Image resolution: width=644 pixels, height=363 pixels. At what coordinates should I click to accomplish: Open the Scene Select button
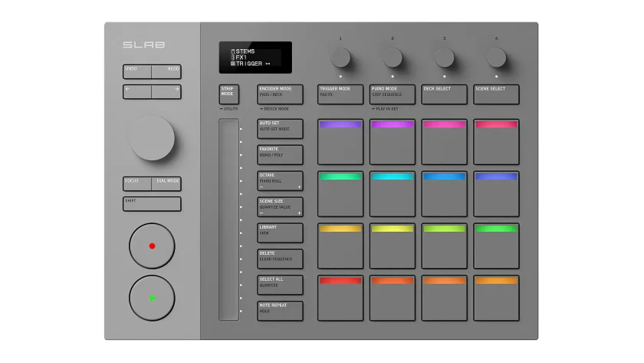click(496, 94)
